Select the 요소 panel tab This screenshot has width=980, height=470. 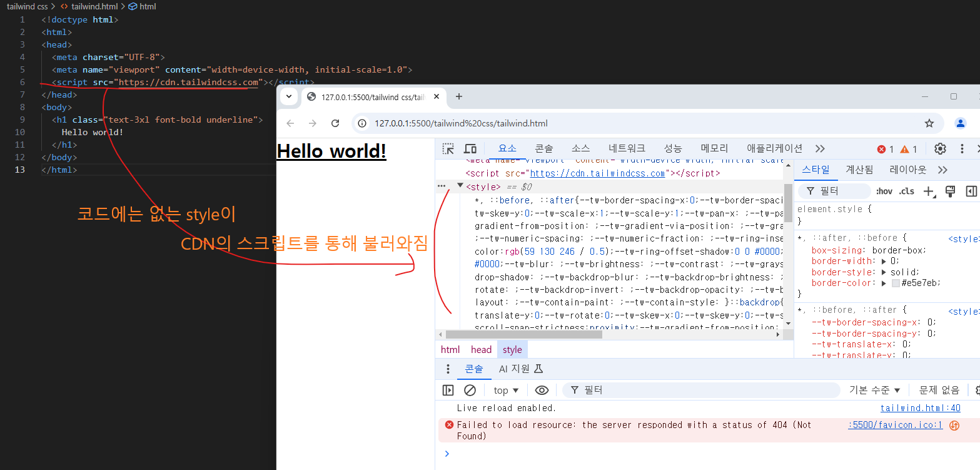coord(507,149)
